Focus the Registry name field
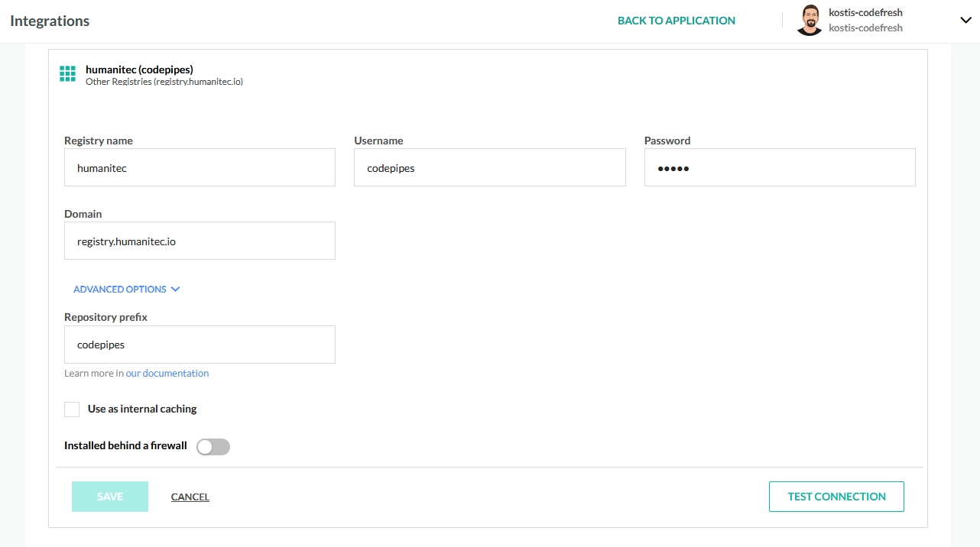 (x=200, y=167)
